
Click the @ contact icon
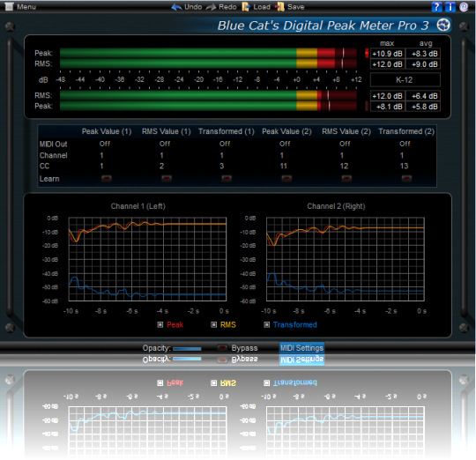(464, 7)
